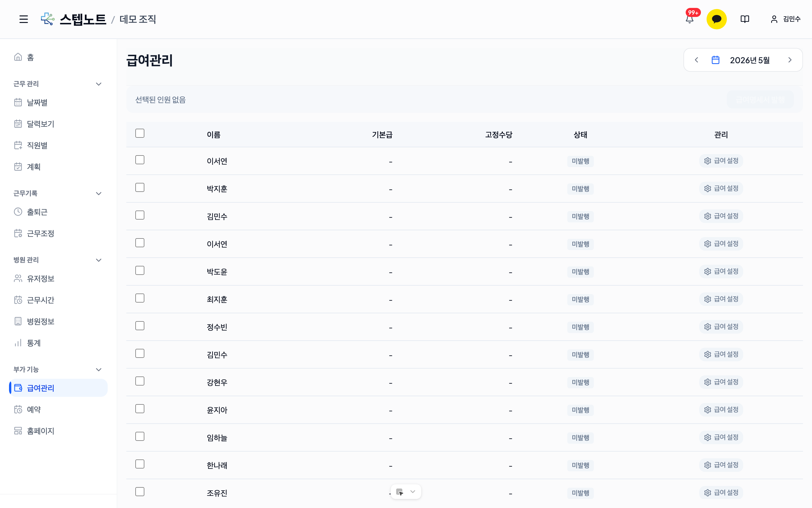Click the 병원정보 building icon
The image size is (812, 508).
tap(18, 321)
